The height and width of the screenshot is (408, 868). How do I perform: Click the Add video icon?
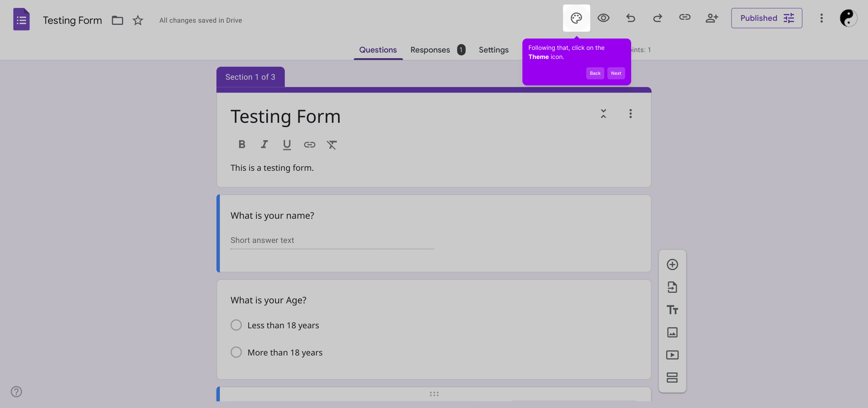[672, 355]
